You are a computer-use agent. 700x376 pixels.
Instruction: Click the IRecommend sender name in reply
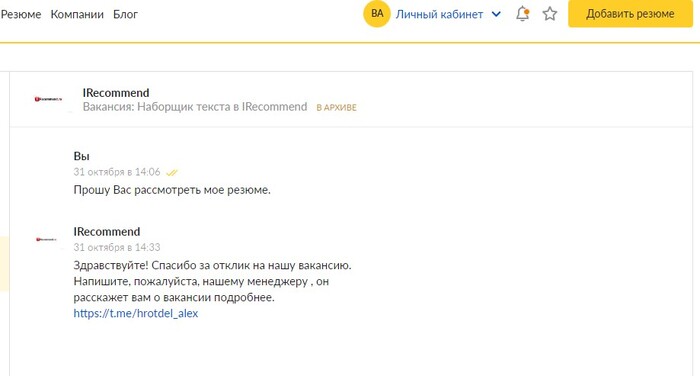(107, 231)
